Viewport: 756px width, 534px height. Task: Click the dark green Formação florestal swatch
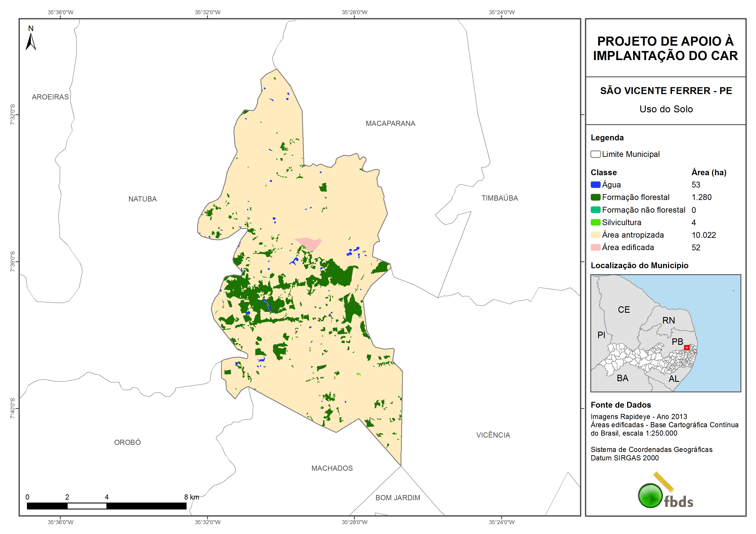(x=595, y=197)
